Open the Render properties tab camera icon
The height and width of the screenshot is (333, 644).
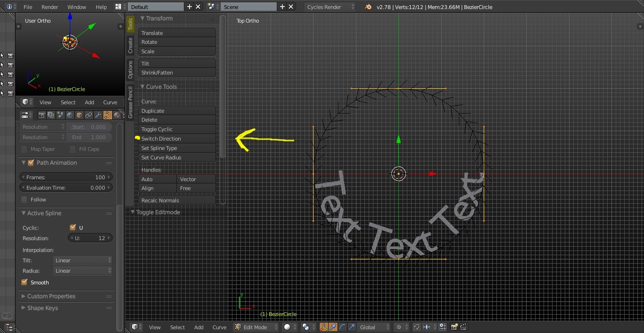pos(42,115)
